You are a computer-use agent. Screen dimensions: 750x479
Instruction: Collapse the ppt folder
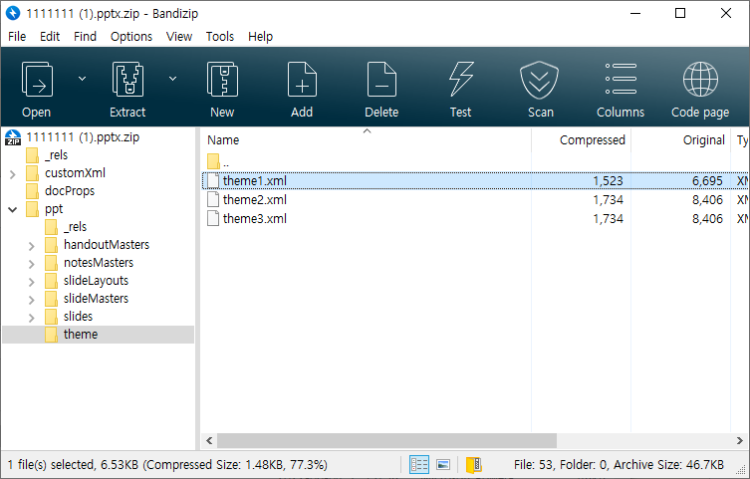tap(13, 210)
